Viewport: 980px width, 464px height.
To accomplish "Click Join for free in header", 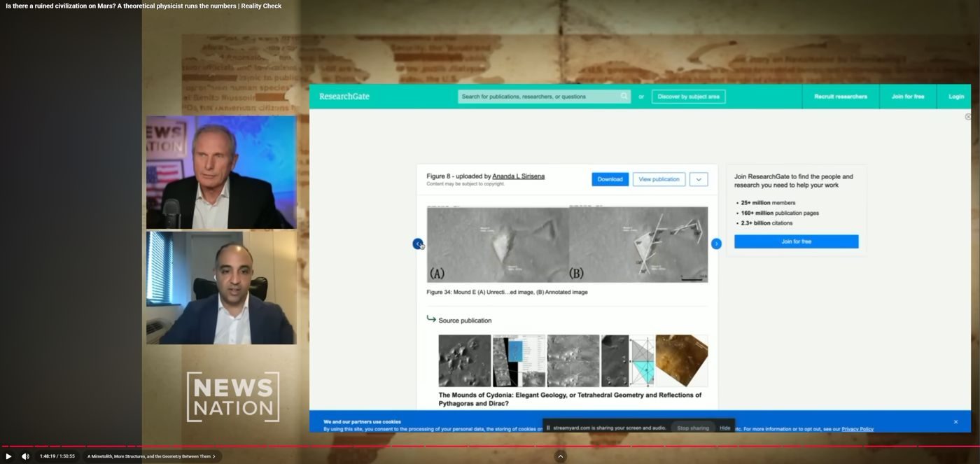I will (x=908, y=97).
